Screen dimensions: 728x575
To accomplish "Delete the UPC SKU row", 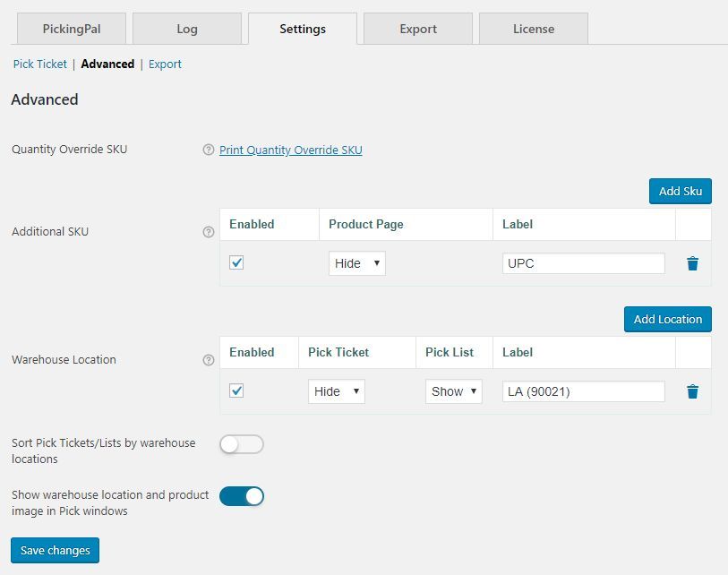I will point(692,263).
